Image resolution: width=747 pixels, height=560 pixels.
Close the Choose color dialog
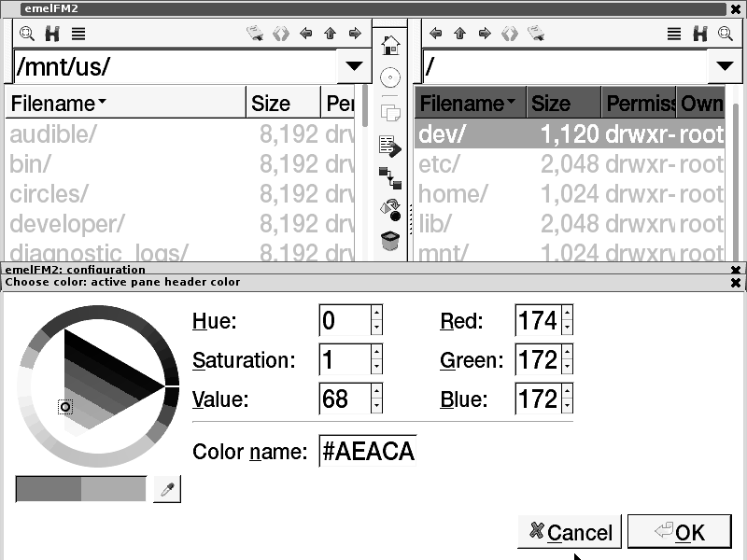click(x=736, y=283)
